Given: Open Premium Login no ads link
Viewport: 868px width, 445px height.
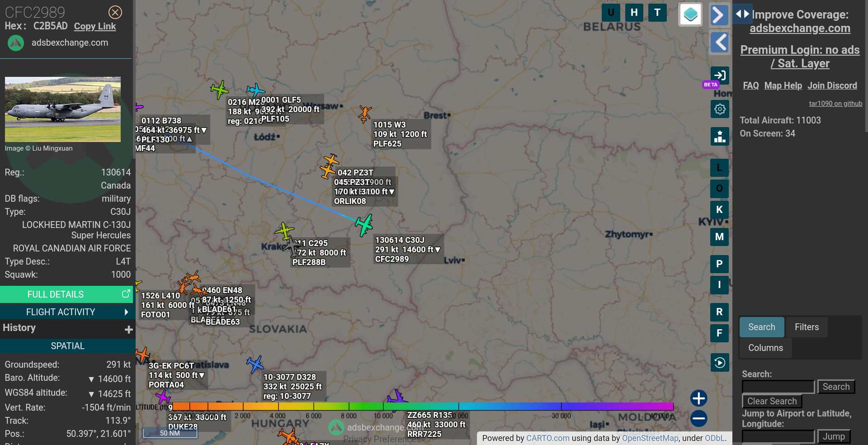Looking at the screenshot, I should coord(800,57).
